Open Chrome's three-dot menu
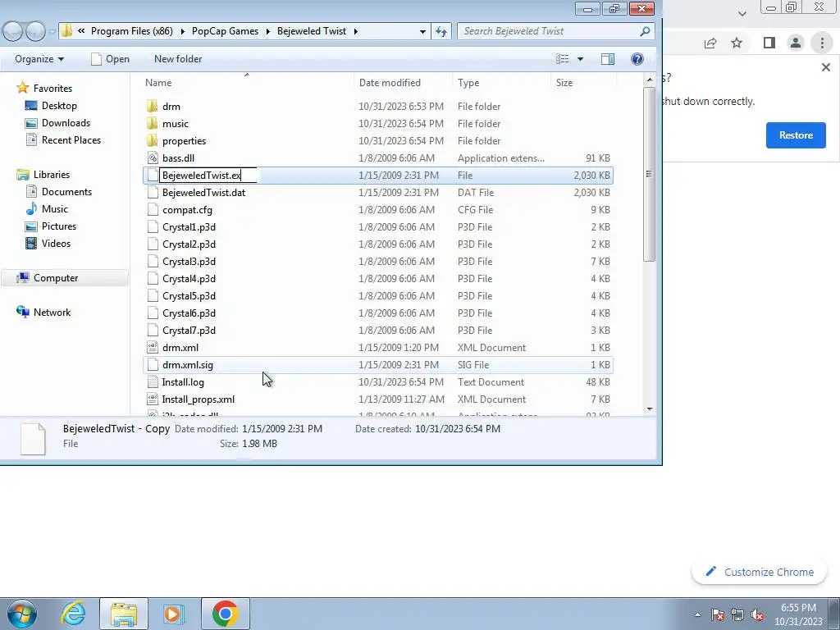The height and width of the screenshot is (630, 840). coord(822,43)
